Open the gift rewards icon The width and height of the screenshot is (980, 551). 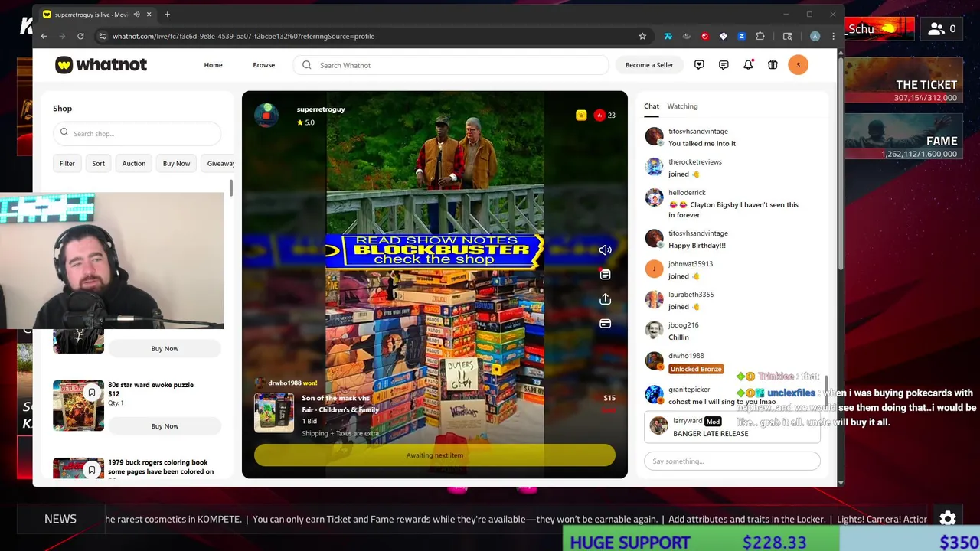click(x=773, y=65)
